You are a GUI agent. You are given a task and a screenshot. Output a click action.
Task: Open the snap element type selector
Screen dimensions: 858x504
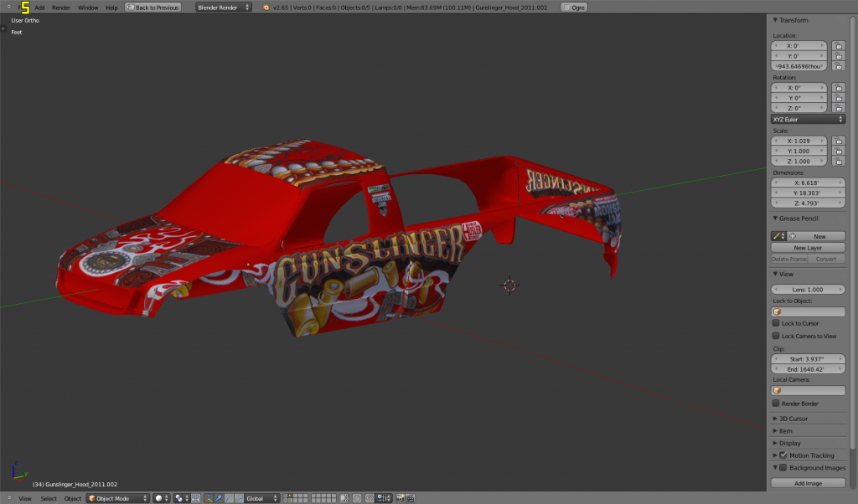[384, 498]
